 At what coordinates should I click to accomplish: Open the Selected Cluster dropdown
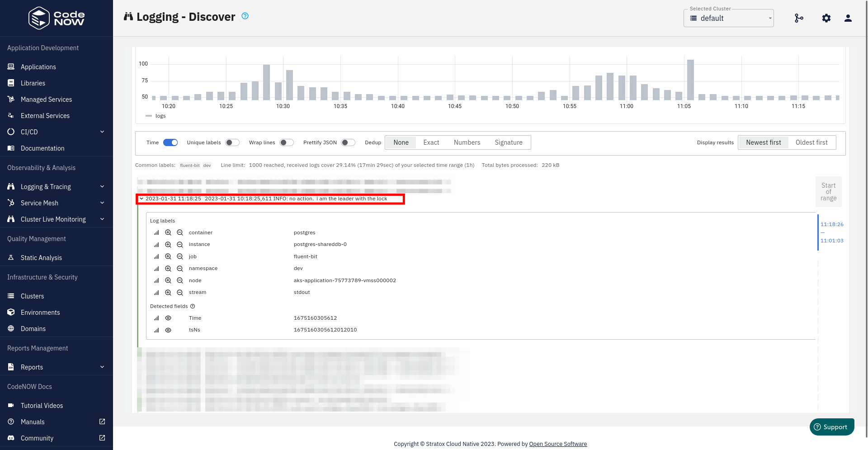pos(728,18)
